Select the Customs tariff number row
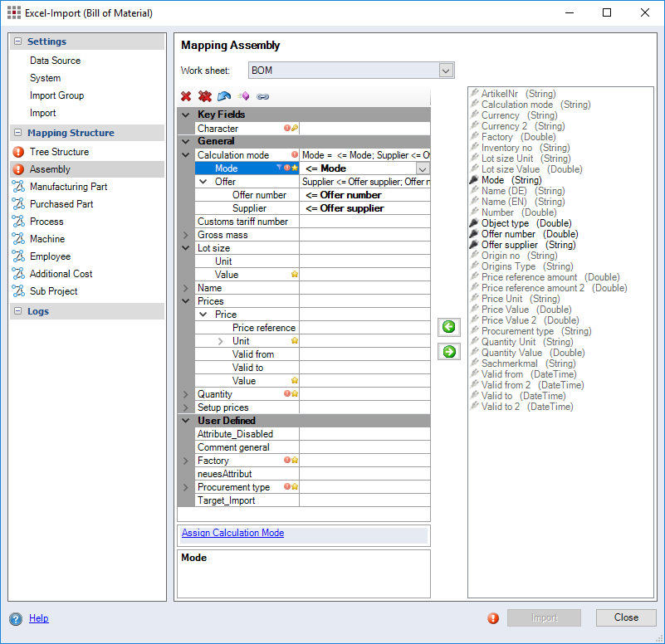665x644 pixels. pyautogui.click(x=247, y=222)
